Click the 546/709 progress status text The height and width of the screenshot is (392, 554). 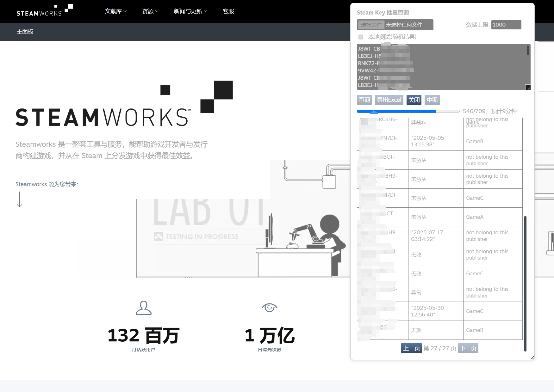point(490,111)
